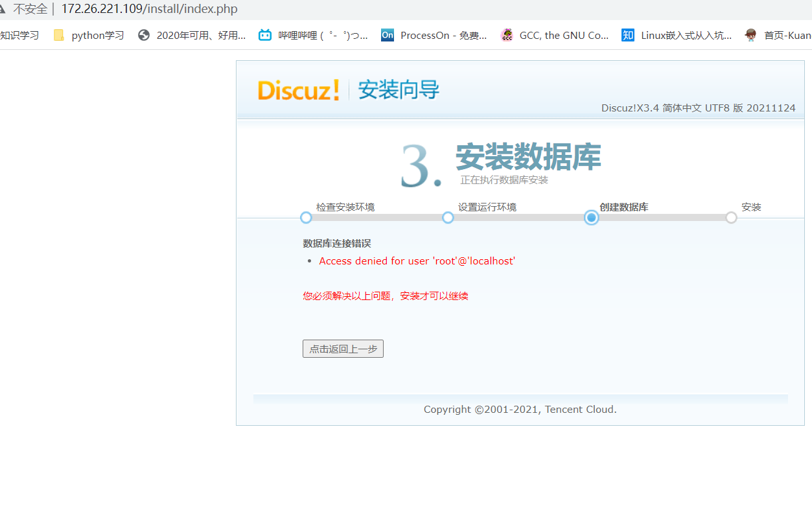Click the Discuz! logo
The image size is (812, 512).
click(x=298, y=90)
